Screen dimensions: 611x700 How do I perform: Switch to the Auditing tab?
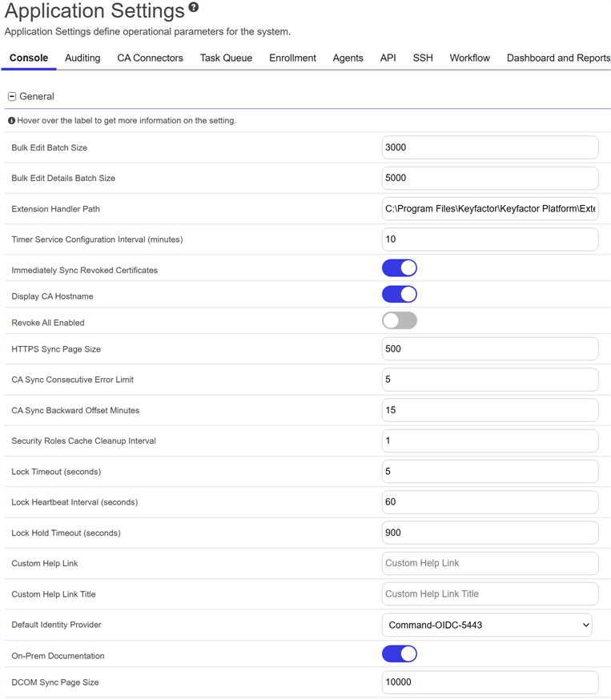(x=82, y=58)
